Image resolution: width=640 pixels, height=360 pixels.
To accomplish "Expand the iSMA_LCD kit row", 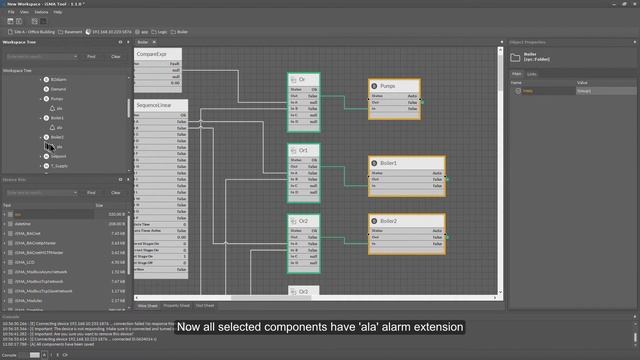I will [x=4, y=262].
